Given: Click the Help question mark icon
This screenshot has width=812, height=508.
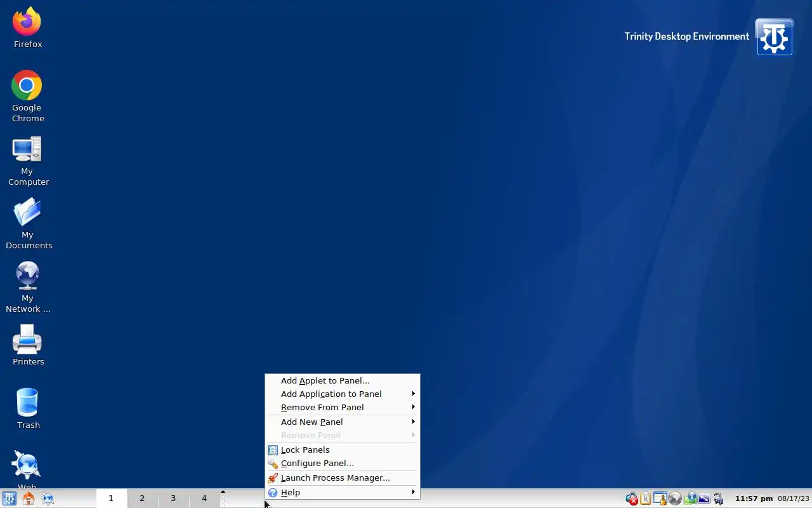Looking at the screenshot, I should (x=273, y=493).
